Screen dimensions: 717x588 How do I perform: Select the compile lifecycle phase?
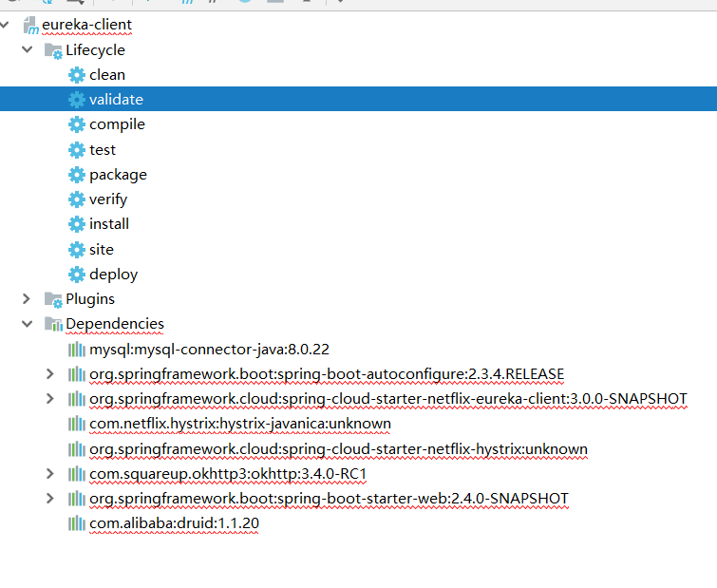point(117,124)
